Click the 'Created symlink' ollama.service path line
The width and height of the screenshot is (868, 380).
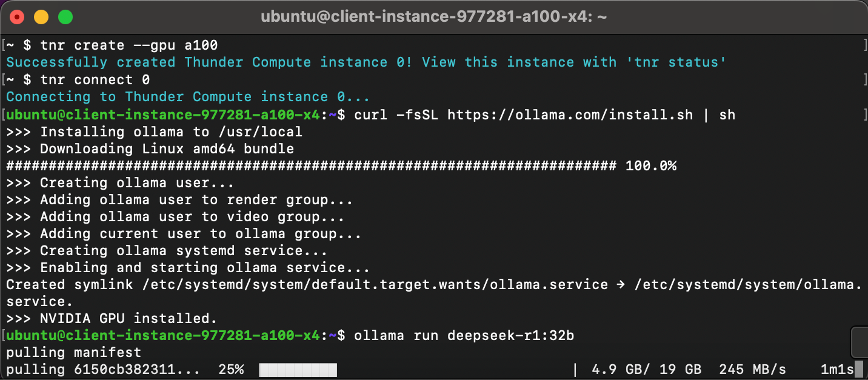(x=433, y=293)
